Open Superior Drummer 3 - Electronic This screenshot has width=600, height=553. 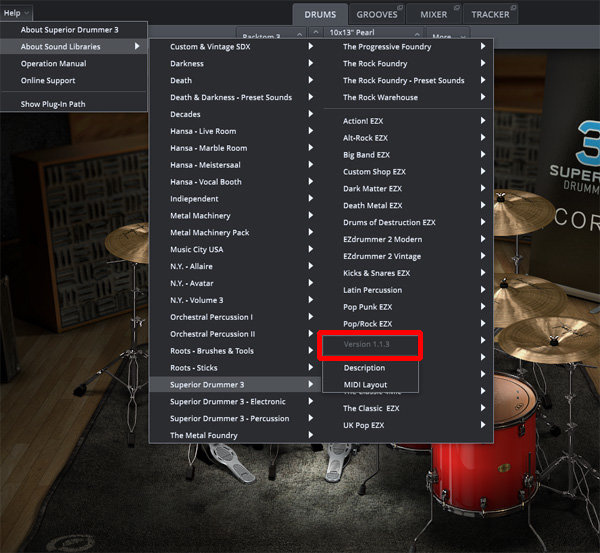click(x=234, y=401)
